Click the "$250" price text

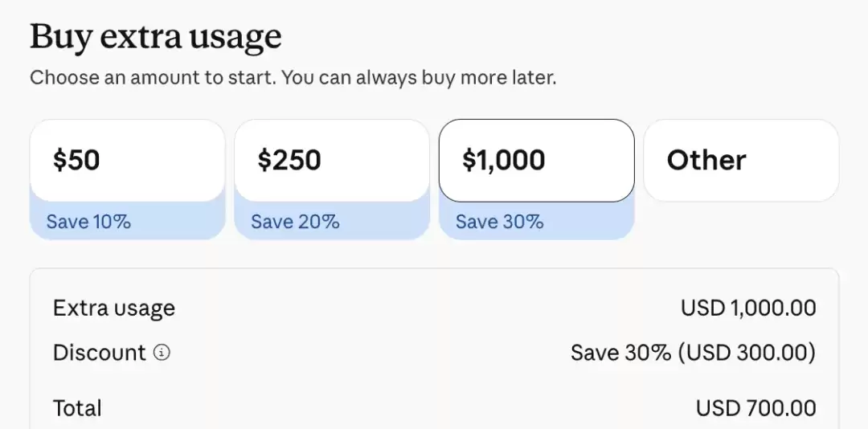click(289, 161)
